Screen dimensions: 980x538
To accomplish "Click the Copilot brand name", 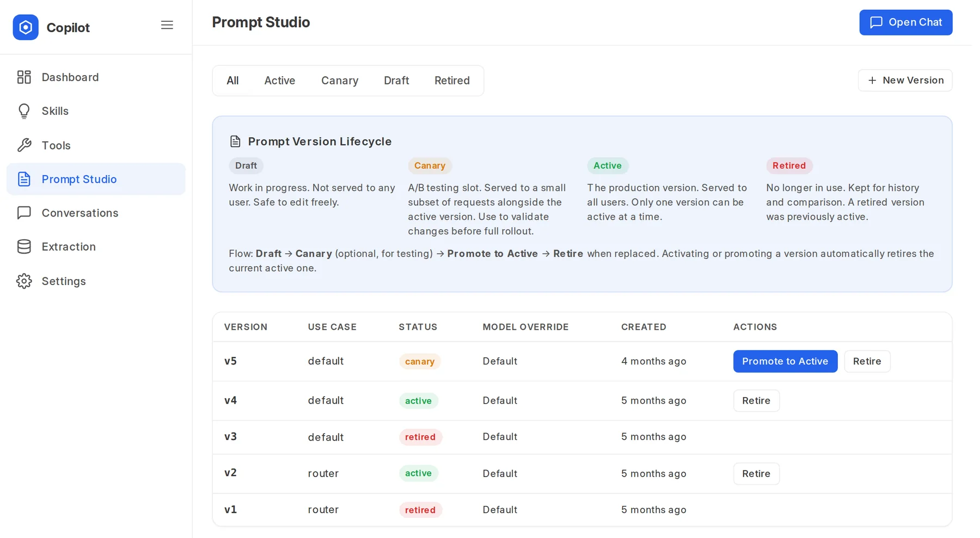I will [x=68, y=28].
